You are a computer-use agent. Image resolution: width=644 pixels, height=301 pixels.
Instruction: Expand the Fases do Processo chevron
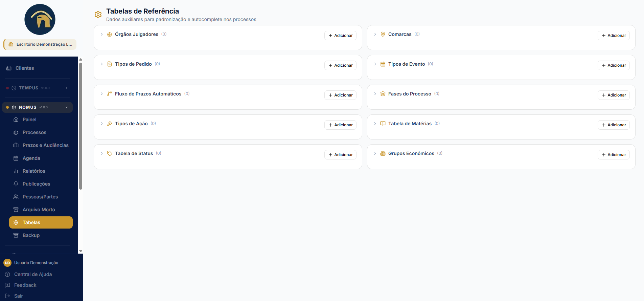coord(375,94)
